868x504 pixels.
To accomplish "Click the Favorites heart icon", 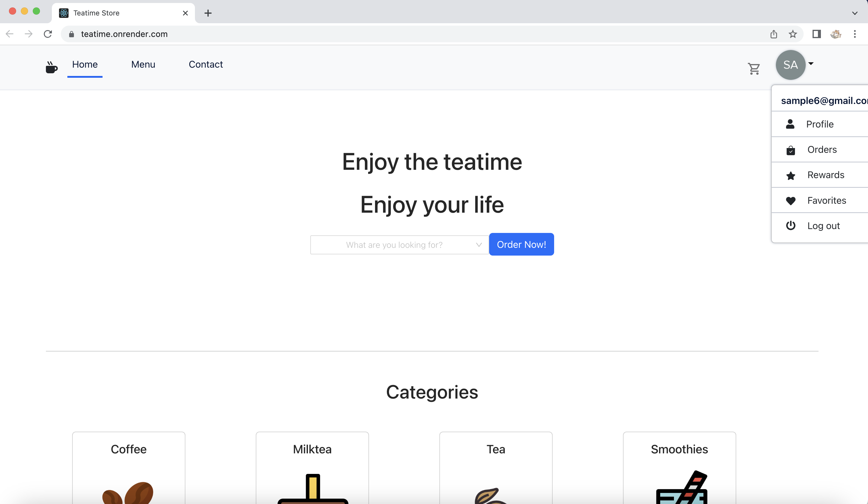I will (790, 200).
